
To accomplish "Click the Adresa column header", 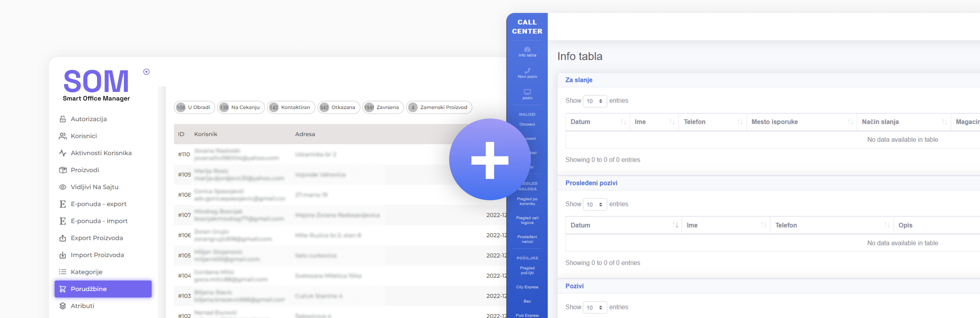I will coord(305,134).
